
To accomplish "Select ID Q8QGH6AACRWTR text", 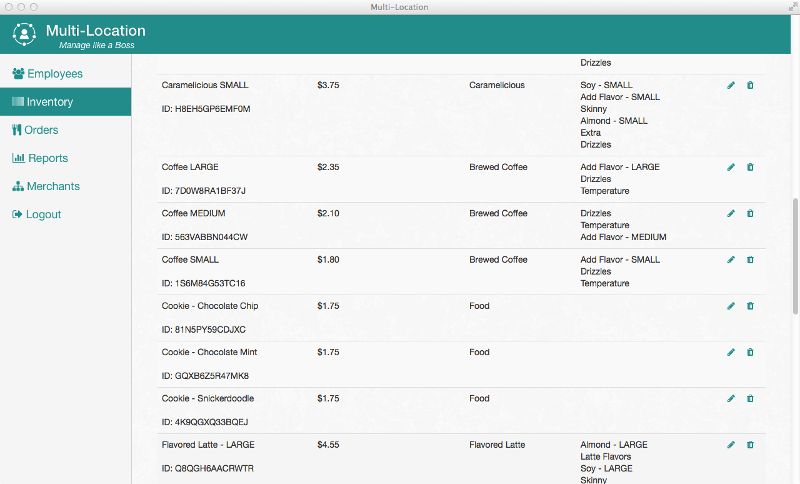I will pos(208,468).
